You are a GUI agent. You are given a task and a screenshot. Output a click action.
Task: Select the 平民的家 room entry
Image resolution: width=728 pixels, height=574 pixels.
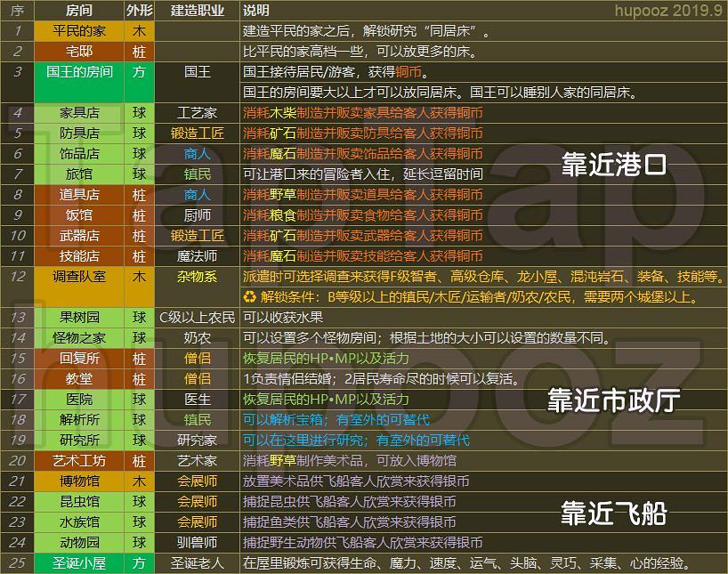click(78, 29)
